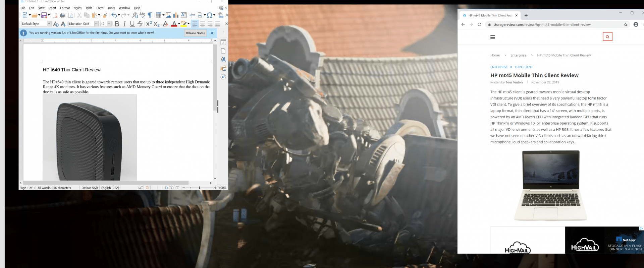Click the Clone Formatting brush icon

105,15
